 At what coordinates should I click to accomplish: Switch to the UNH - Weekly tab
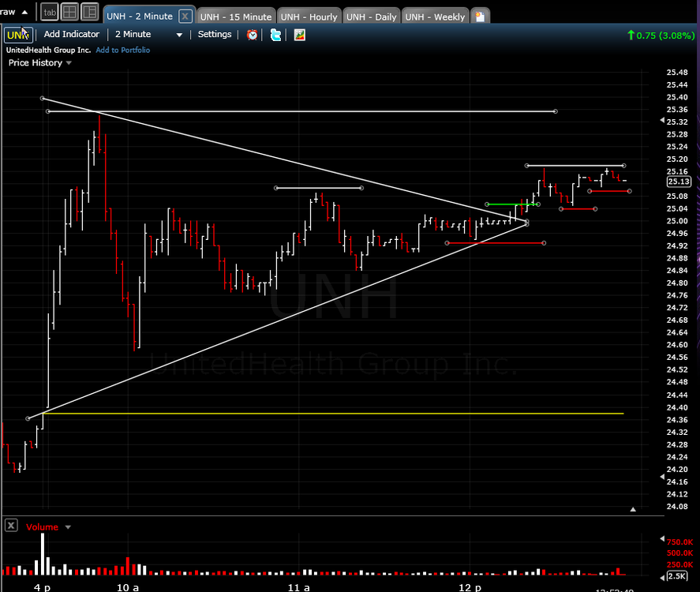point(435,17)
